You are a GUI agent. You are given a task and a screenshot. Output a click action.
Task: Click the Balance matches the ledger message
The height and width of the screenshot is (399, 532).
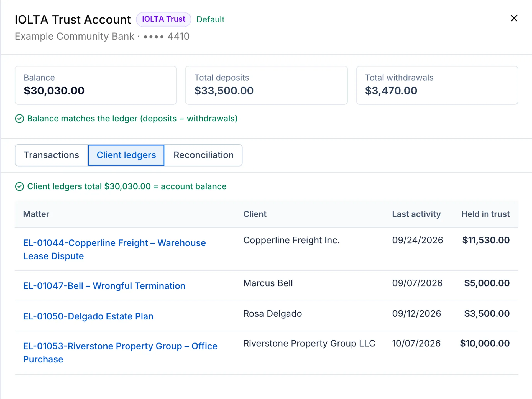[132, 119]
